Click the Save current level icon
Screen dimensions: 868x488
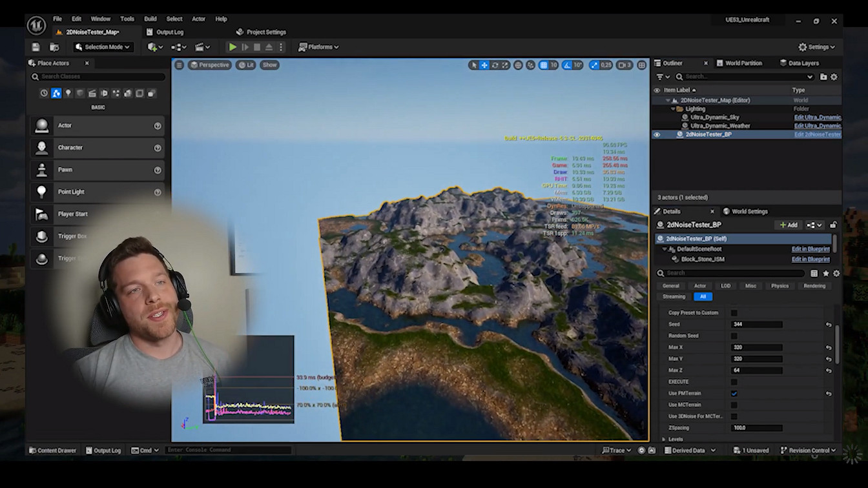click(x=36, y=47)
